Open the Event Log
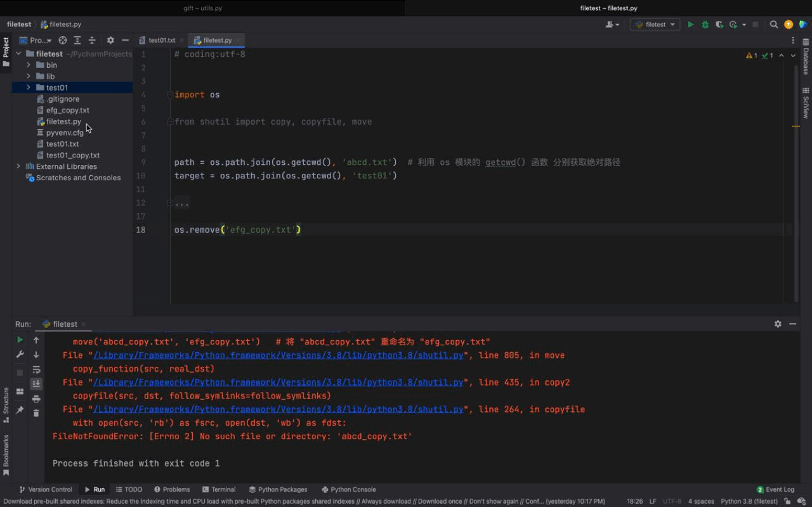This screenshot has width=812, height=507. (x=775, y=489)
